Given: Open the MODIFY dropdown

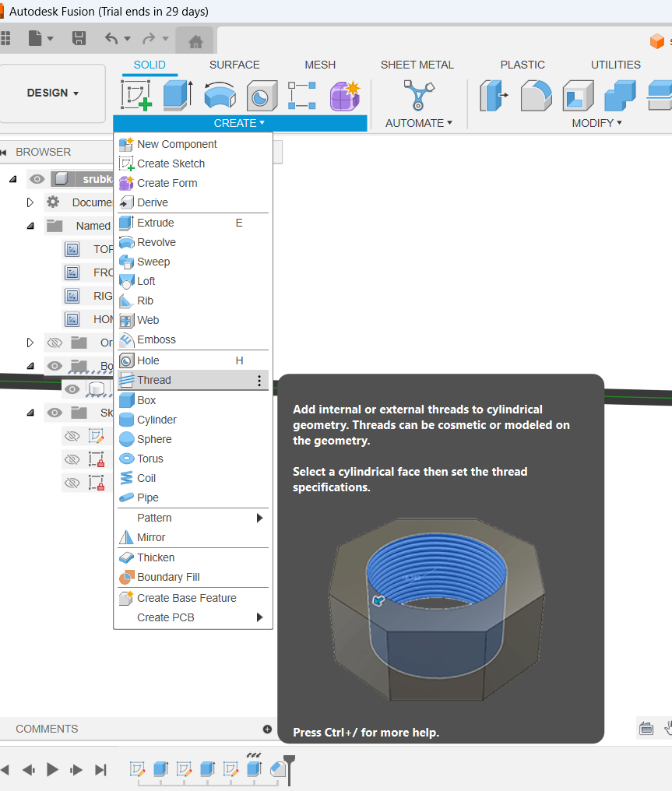Looking at the screenshot, I should point(596,123).
